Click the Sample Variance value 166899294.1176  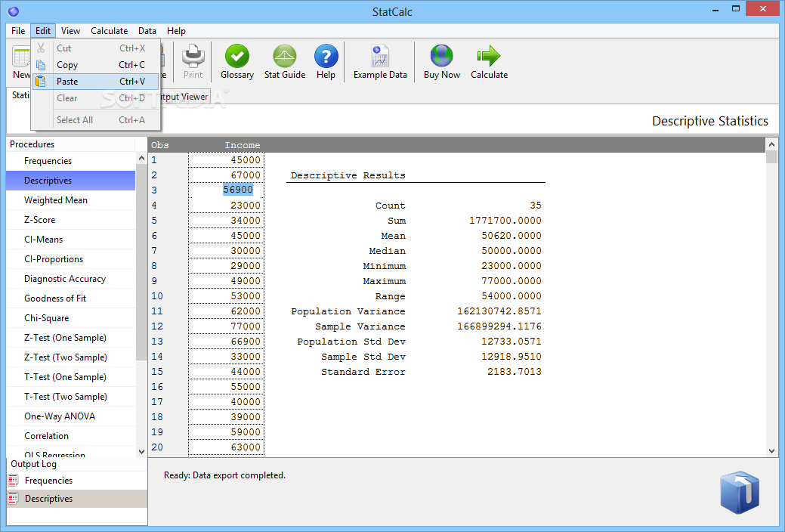(499, 326)
